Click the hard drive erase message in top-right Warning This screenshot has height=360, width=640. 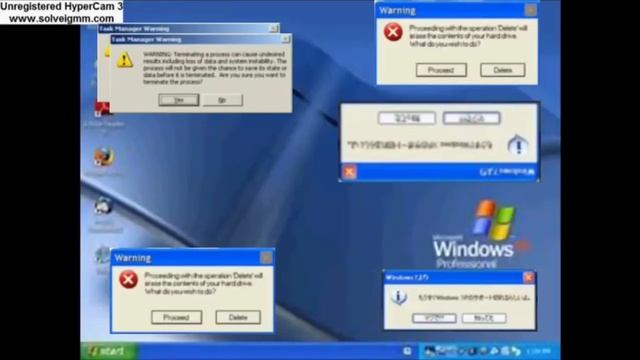pos(469,36)
